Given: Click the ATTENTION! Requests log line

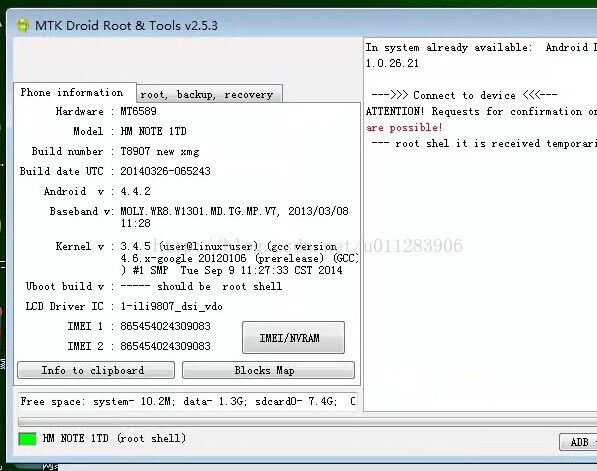Looking at the screenshot, I should point(481,112).
